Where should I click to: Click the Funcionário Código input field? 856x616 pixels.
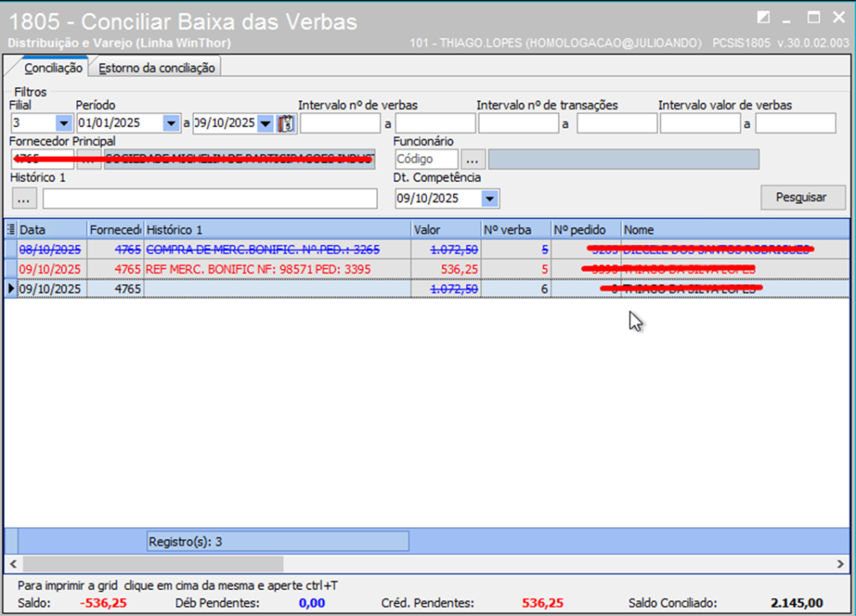(x=425, y=159)
